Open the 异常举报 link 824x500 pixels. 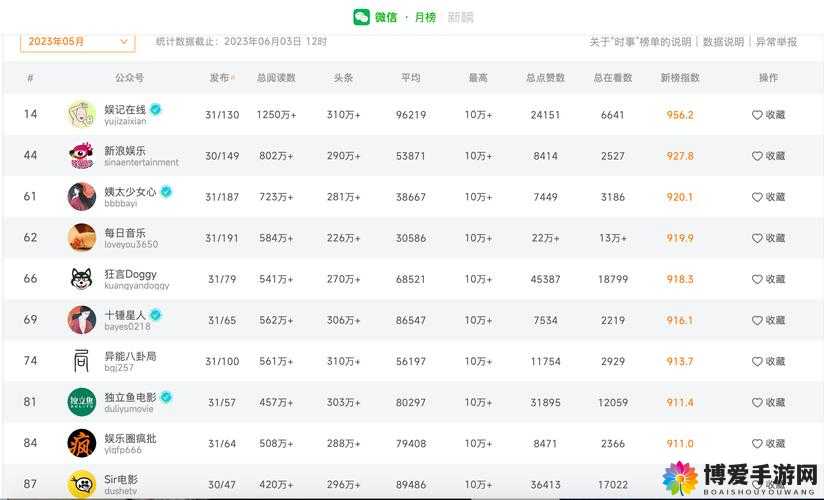(776, 42)
